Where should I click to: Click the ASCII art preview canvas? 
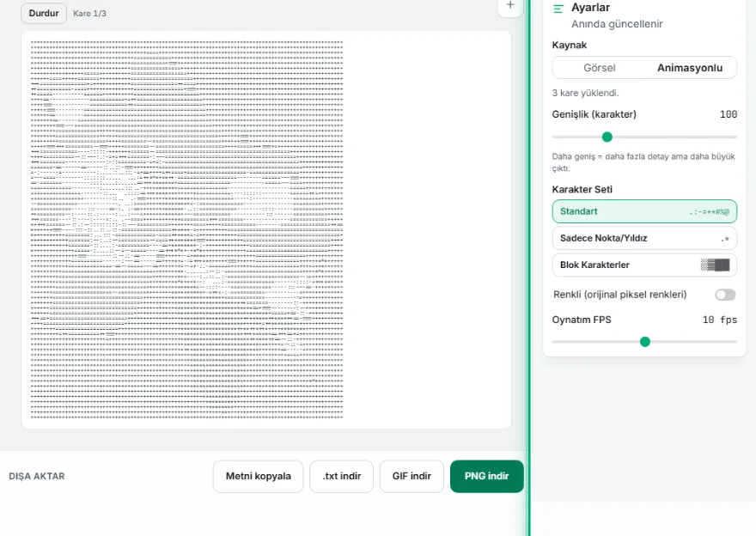(266, 230)
